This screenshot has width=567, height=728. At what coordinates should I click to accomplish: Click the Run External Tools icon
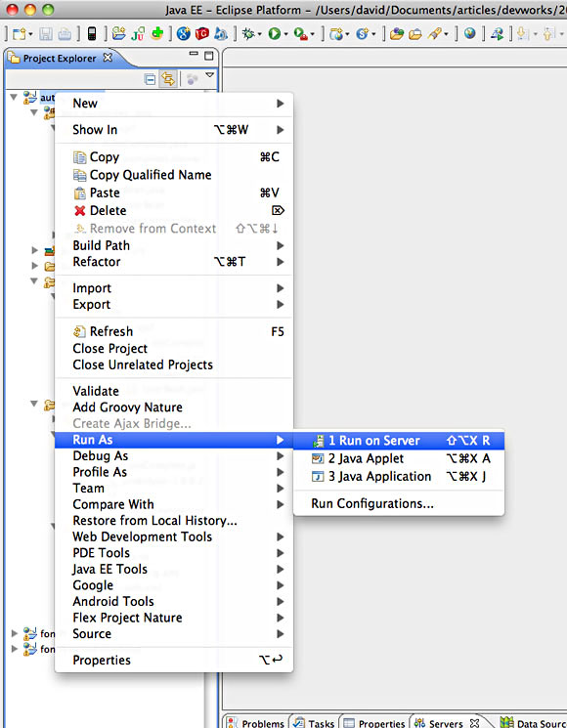301,34
